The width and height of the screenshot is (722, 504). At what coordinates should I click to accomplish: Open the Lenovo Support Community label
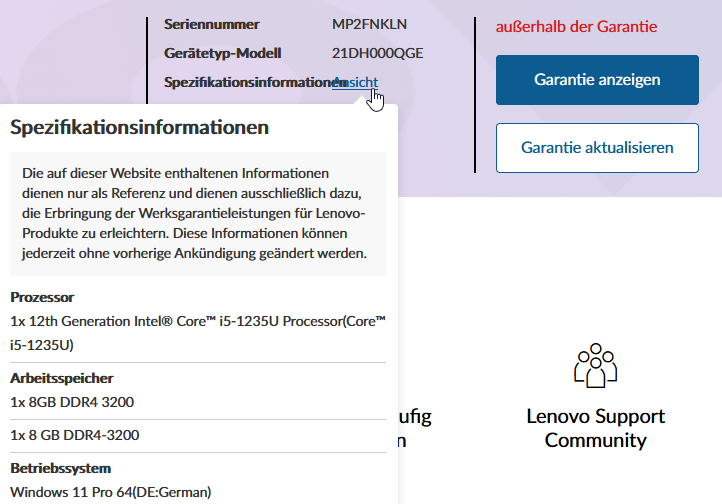tap(595, 429)
